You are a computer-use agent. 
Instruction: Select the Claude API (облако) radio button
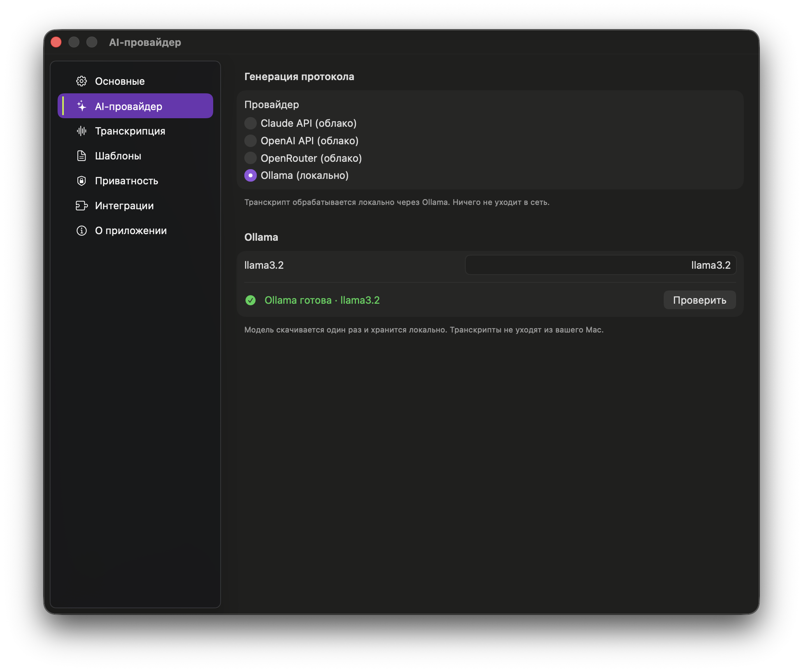coord(251,123)
